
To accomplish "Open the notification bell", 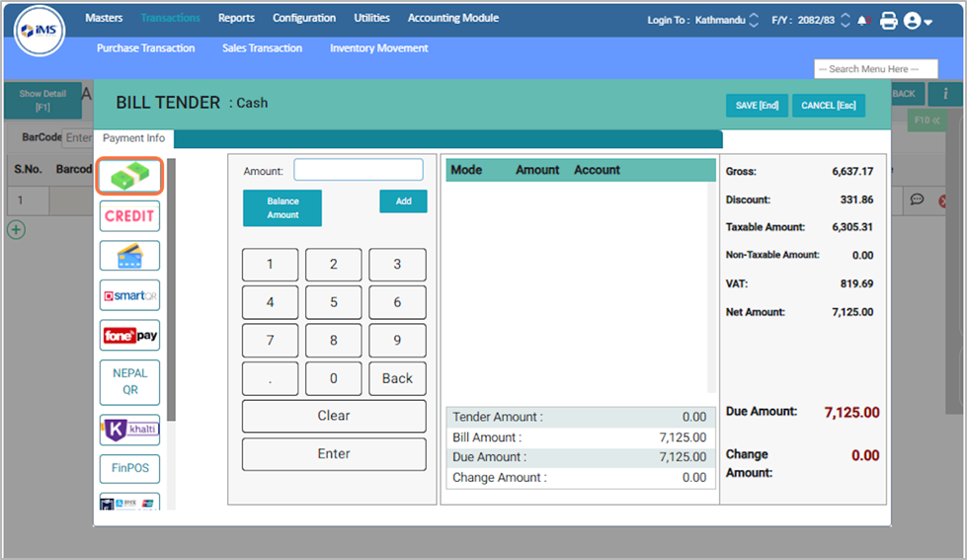I will [864, 20].
